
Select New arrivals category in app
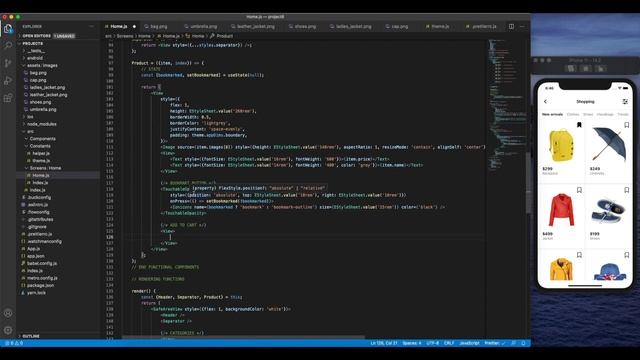[552, 114]
